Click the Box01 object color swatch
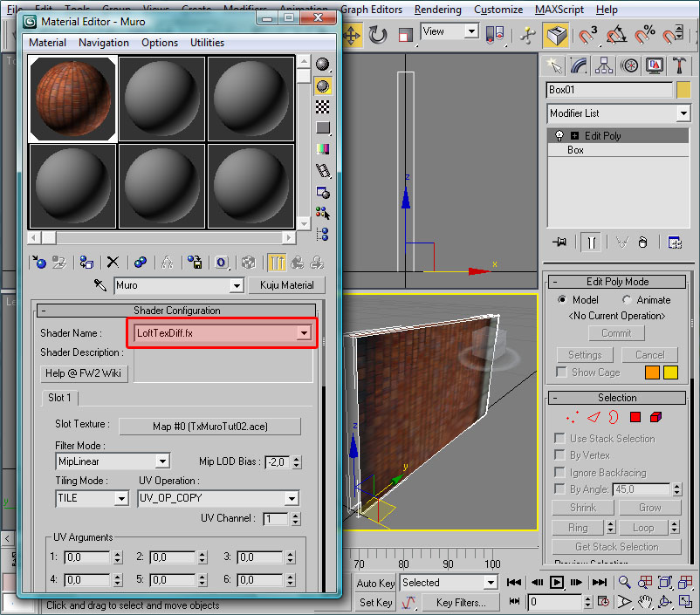The image size is (700, 615). tap(683, 90)
